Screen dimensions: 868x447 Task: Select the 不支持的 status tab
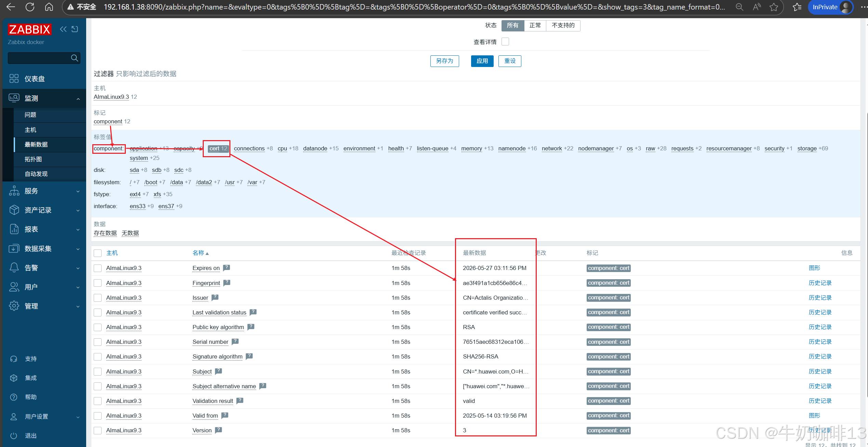point(563,25)
